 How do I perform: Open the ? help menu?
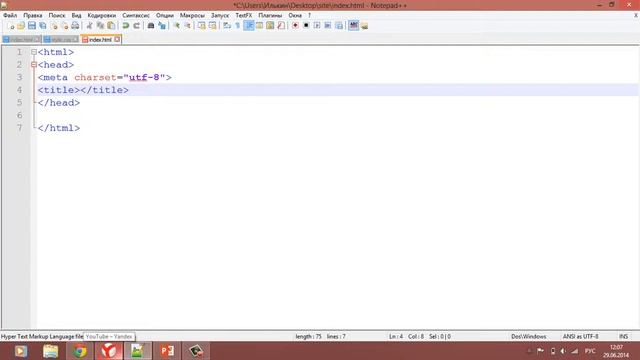tap(309, 16)
